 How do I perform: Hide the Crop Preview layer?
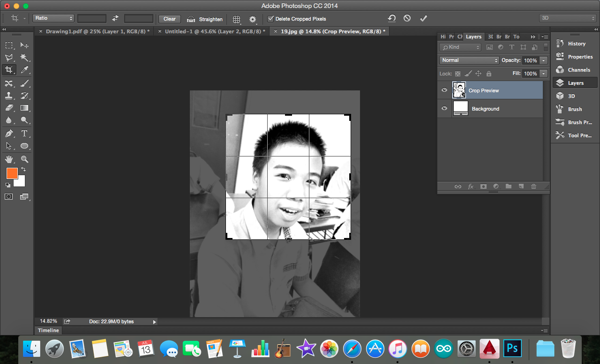coord(444,90)
